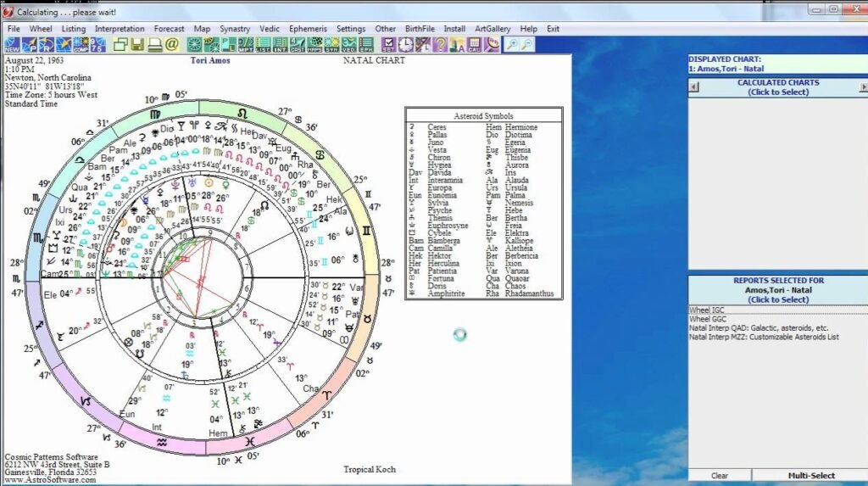Click the SET settings checkbox icon
Image resolution: width=868 pixels, height=486 pixels.
[x=389, y=45]
